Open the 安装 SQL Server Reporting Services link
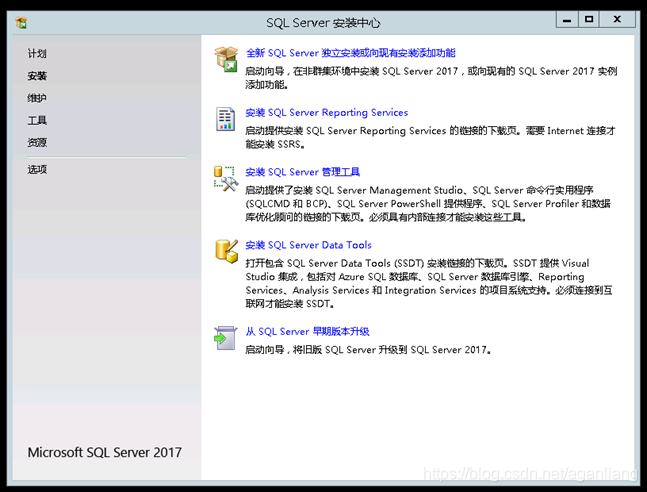The image size is (647, 492). click(326, 112)
